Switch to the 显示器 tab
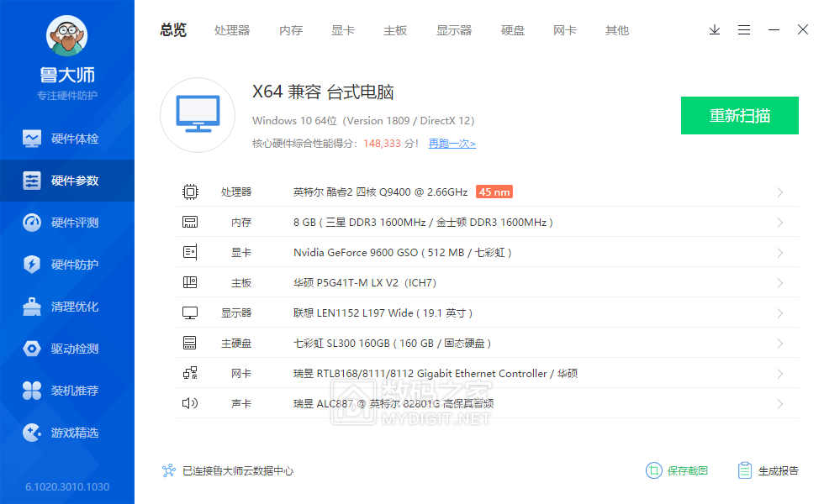 point(454,30)
